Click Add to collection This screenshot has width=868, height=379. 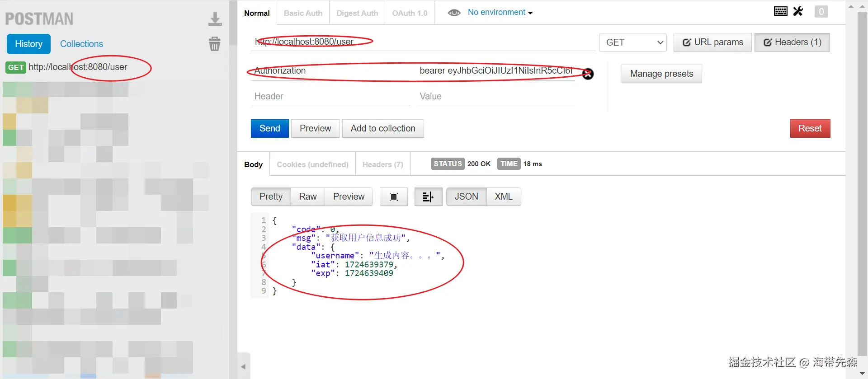click(383, 128)
